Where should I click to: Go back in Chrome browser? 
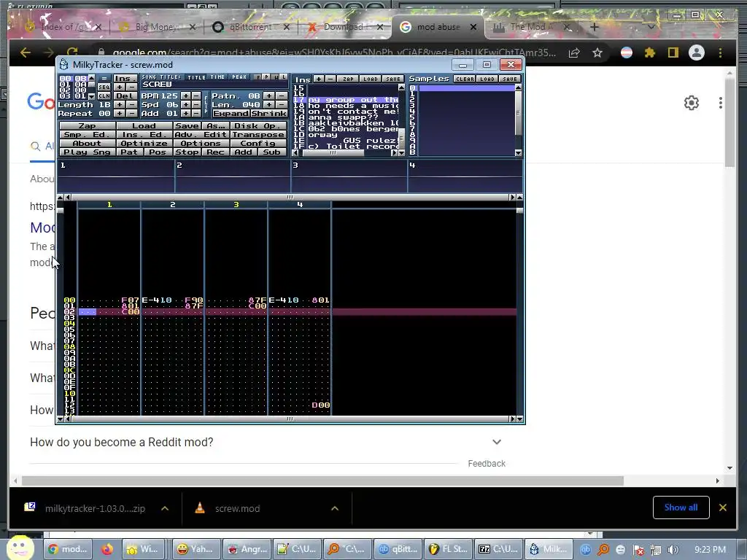point(26,52)
